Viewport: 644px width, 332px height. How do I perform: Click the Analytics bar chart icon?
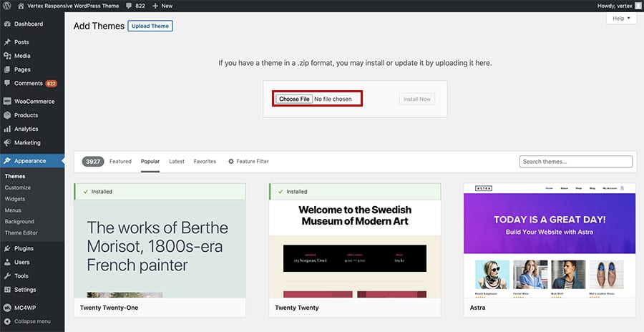7,129
